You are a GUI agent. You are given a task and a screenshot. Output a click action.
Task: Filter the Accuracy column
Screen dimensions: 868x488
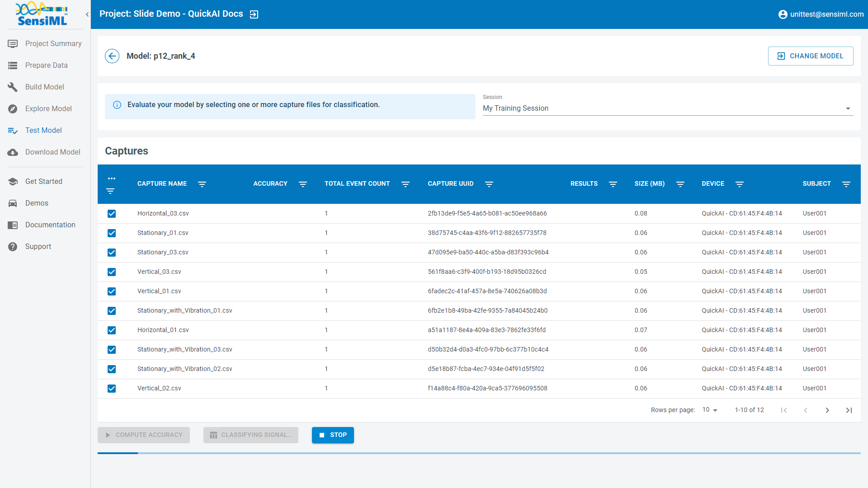303,184
